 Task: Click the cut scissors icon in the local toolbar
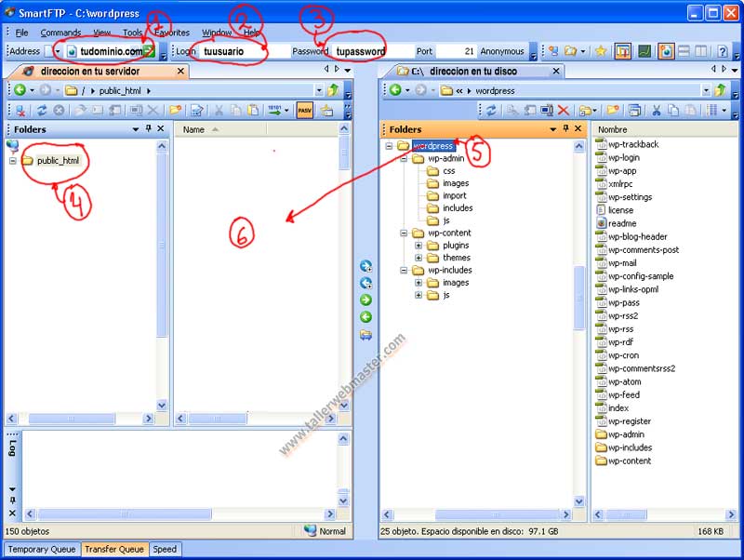click(657, 111)
